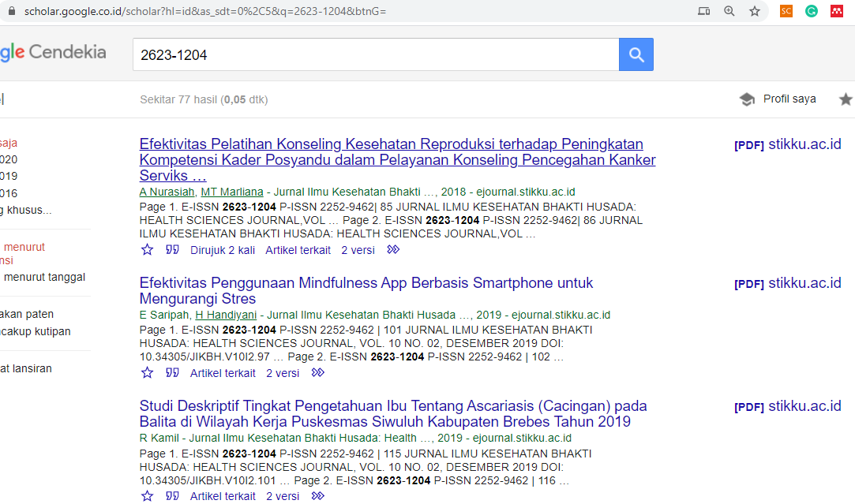Open author H Handiyani profile
Viewport: 855px width, 504px height.
point(227,315)
